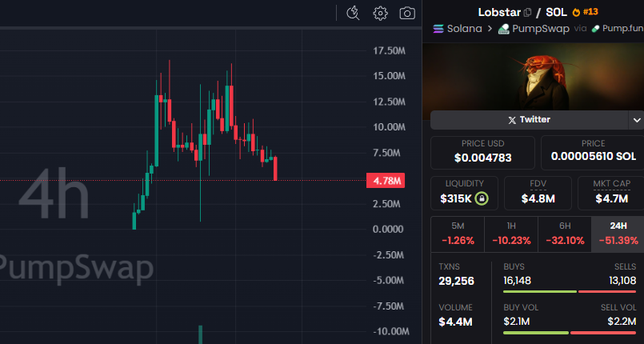644x344 pixels.
Task: Click the last red candle on chart
Action: pyautogui.click(x=275, y=168)
